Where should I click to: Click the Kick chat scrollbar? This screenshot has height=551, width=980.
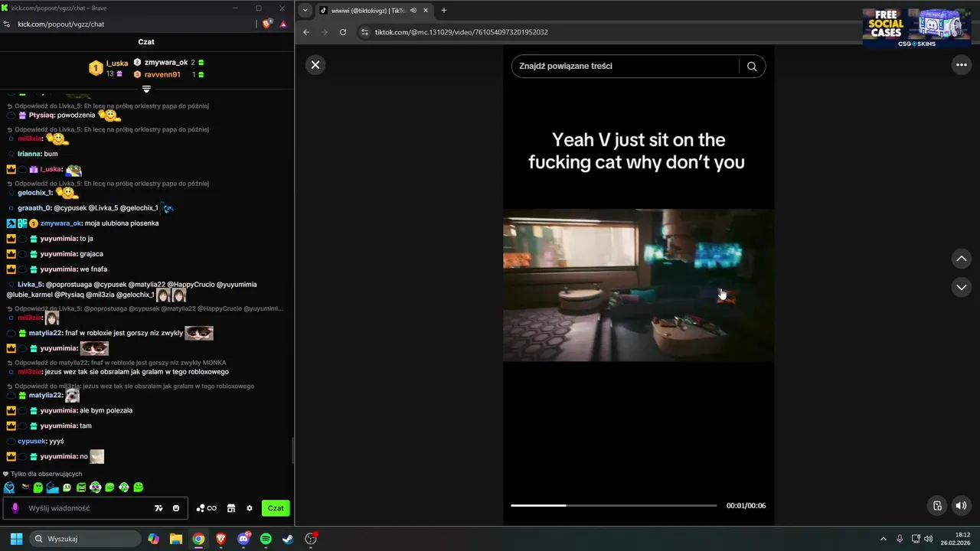(292, 452)
